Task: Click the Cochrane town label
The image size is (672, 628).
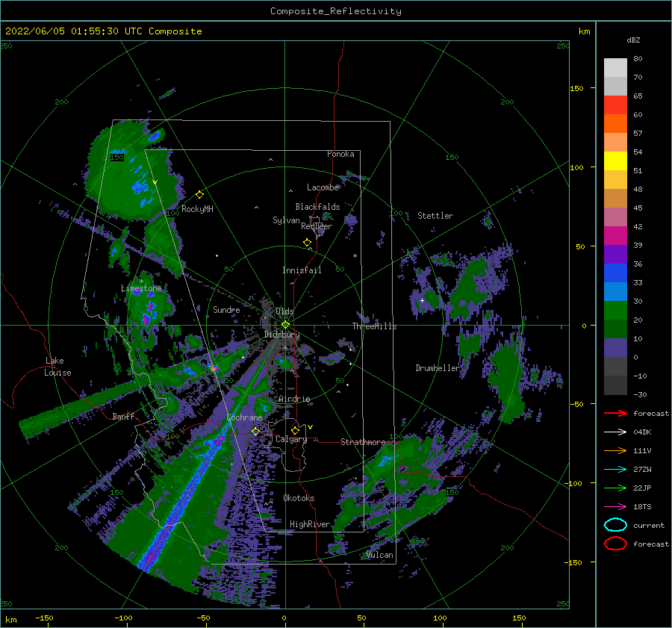Action: tap(244, 417)
